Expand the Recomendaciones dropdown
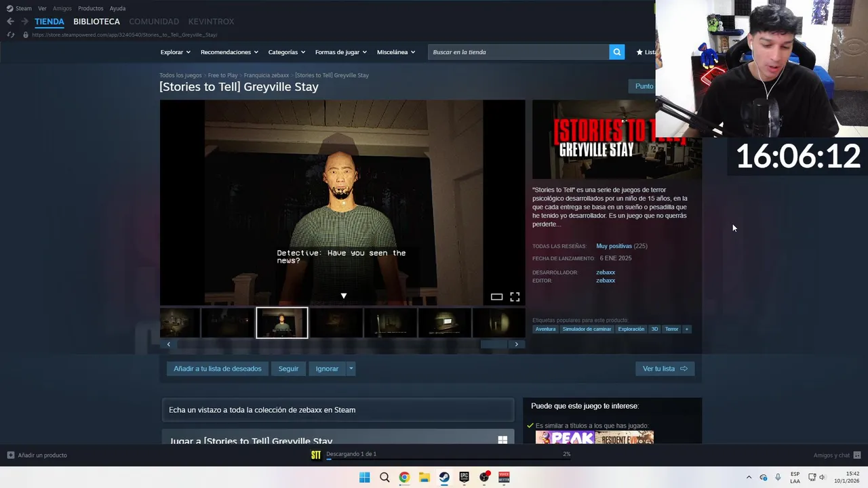Image resolution: width=868 pixels, height=488 pixels. tap(229, 52)
